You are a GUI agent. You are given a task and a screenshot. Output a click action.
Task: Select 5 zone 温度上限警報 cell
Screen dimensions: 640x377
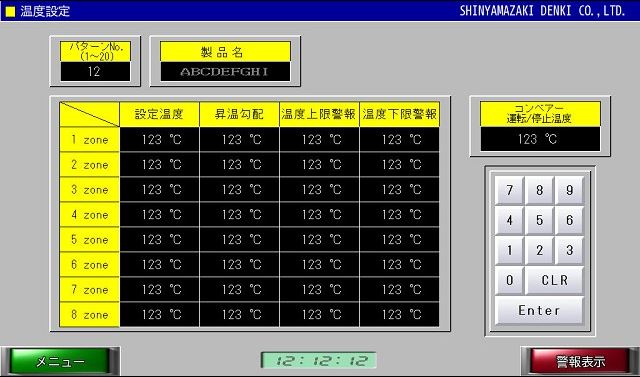click(320, 240)
